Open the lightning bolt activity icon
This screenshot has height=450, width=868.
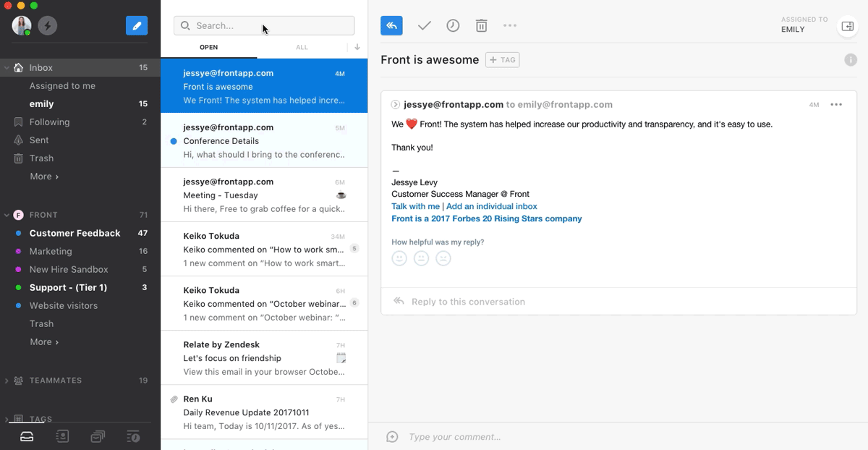point(48,25)
